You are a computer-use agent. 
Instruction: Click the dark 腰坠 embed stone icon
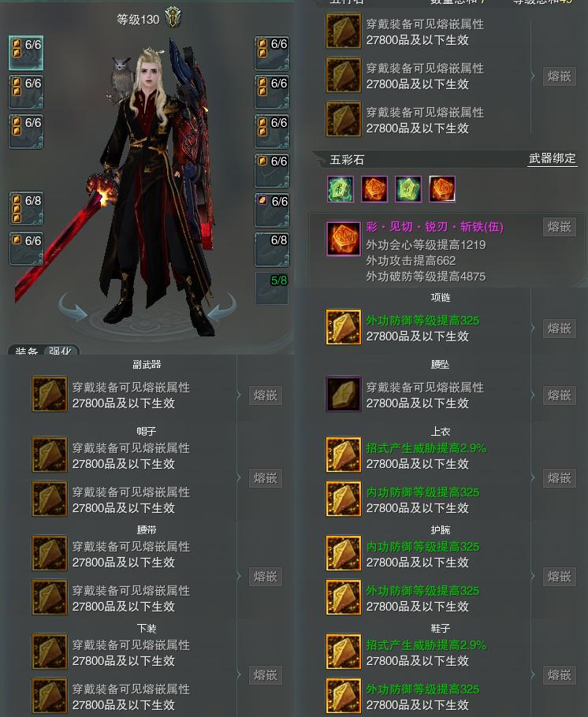(343, 394)
